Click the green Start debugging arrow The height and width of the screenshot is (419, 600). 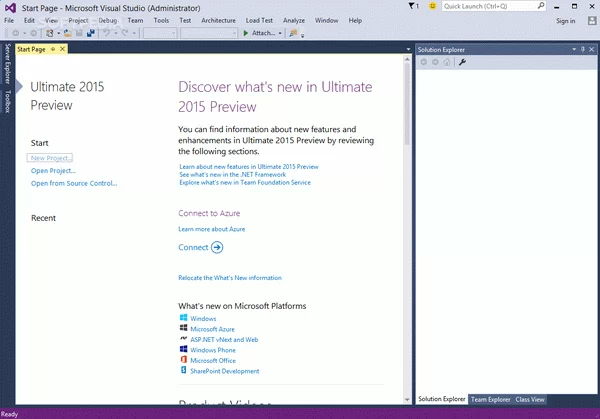pyautogui.click(x=247, y=33)
